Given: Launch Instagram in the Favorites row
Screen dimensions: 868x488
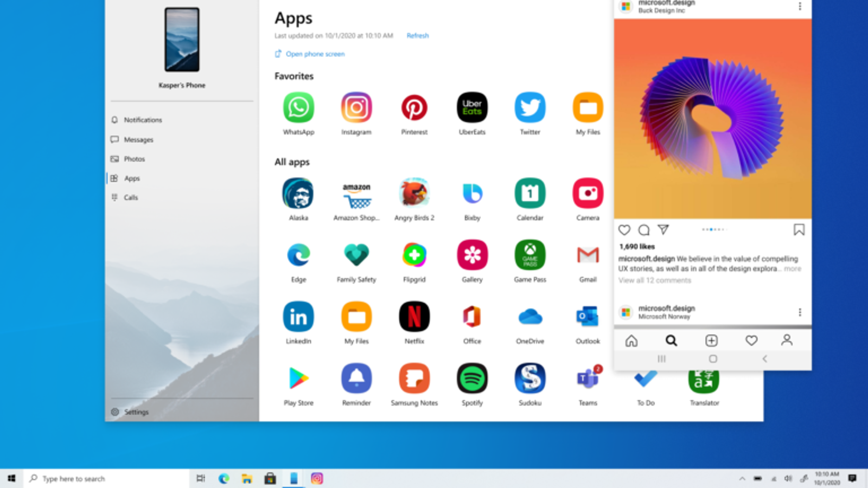Looking at the screenshot, I should pos(356,107).
